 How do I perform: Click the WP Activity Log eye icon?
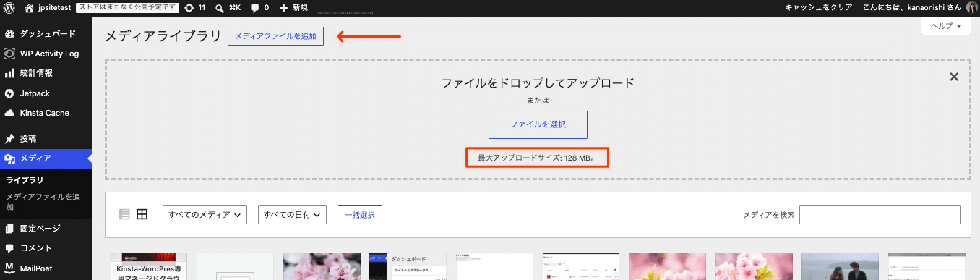(x=9, y=54)
